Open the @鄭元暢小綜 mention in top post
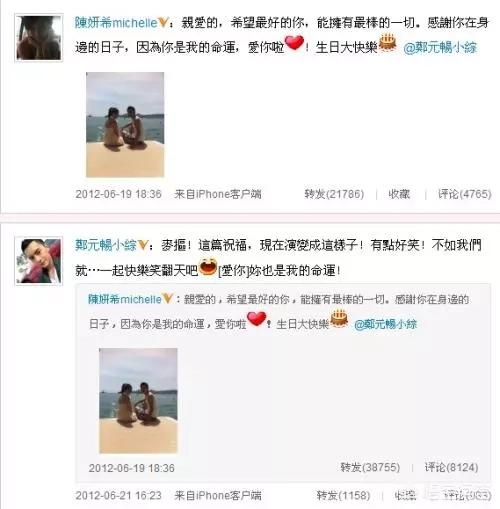 440,47
